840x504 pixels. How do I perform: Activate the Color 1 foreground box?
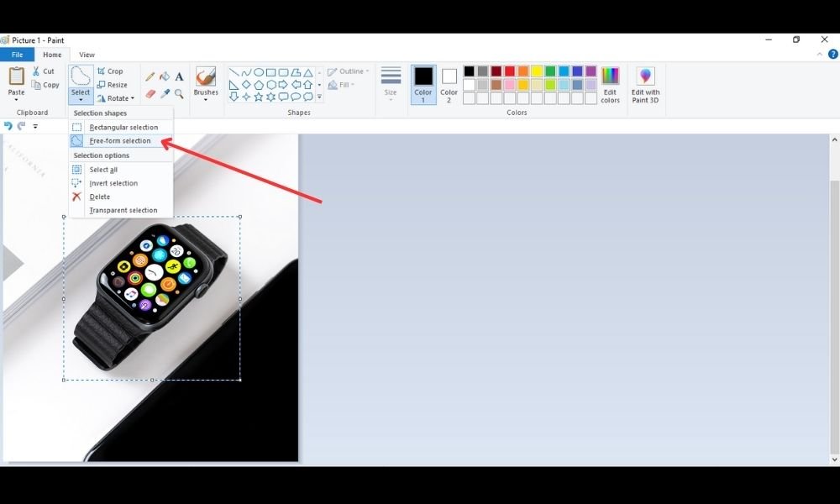423,85
